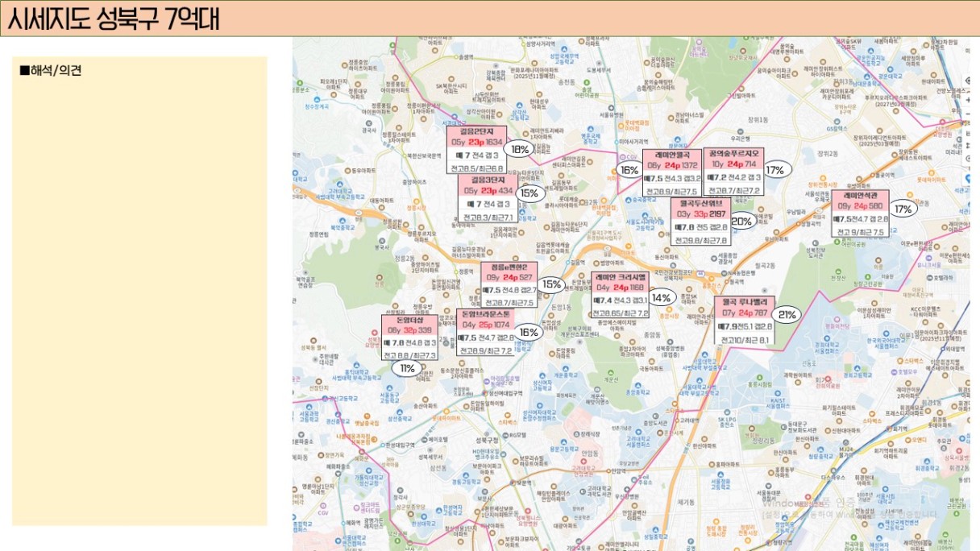980x551 pixels.
Task: Select the 월곡두산위브 callout title
Action: pos(701,204)
